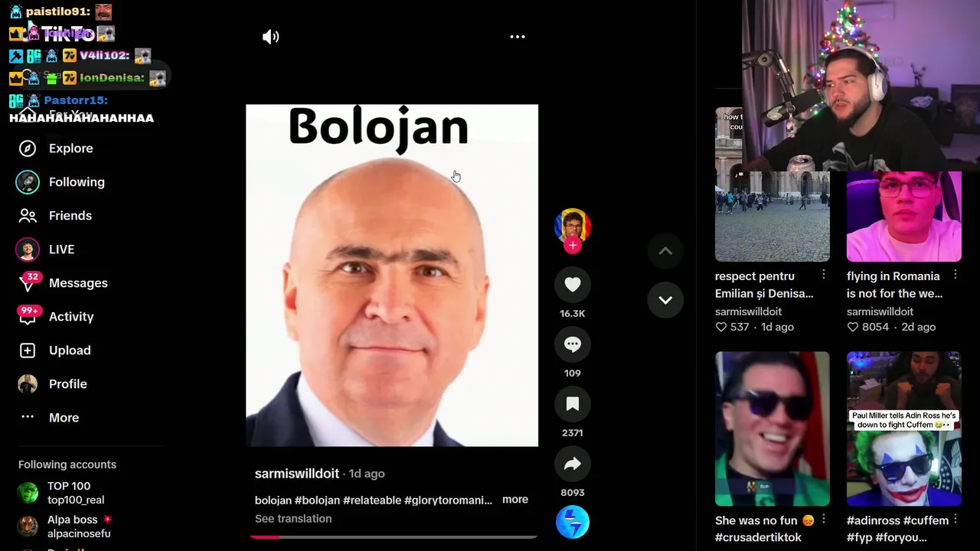This screenshot has height=551, width=980.
Task: Click the Bolojan video player
Action: click(392, 275)
